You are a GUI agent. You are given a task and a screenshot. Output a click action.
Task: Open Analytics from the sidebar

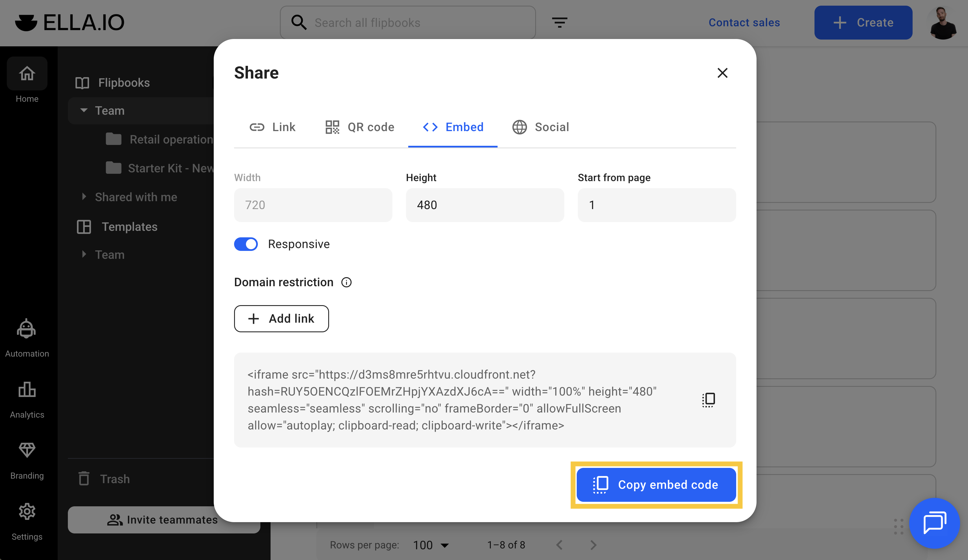(27, 400)
